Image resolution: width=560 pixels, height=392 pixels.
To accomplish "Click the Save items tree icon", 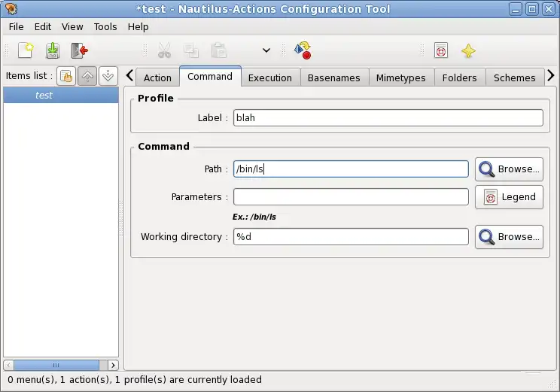I will 53,50.
